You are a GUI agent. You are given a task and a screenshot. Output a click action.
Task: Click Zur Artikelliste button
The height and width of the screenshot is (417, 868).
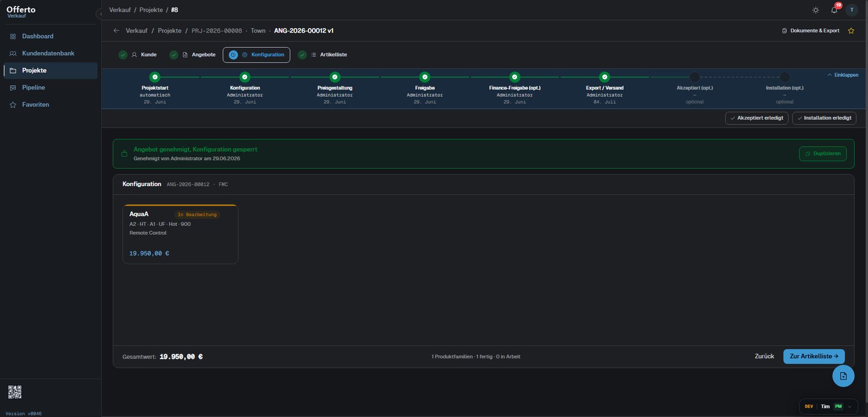coord(814,356)
